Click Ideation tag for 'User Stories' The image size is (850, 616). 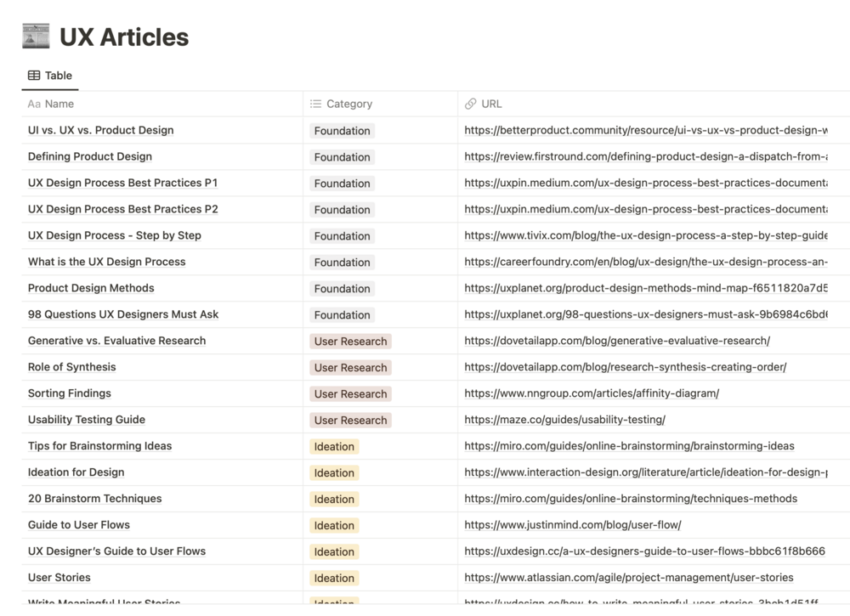tap(334, 578)
